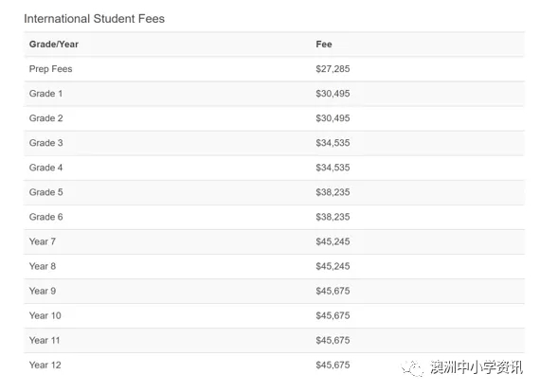Screen dimensions: 540x392
Task: Select the Grade 3 row label
Action: (45, 143)
